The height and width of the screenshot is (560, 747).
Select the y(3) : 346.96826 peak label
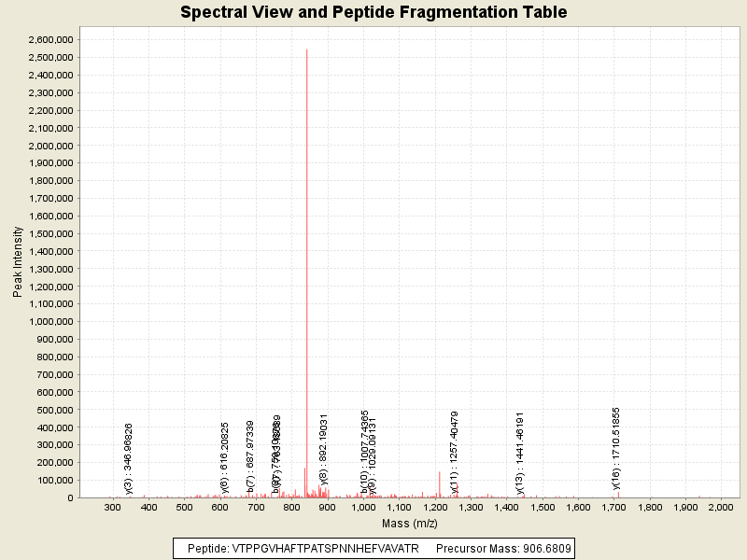[129, 457]
